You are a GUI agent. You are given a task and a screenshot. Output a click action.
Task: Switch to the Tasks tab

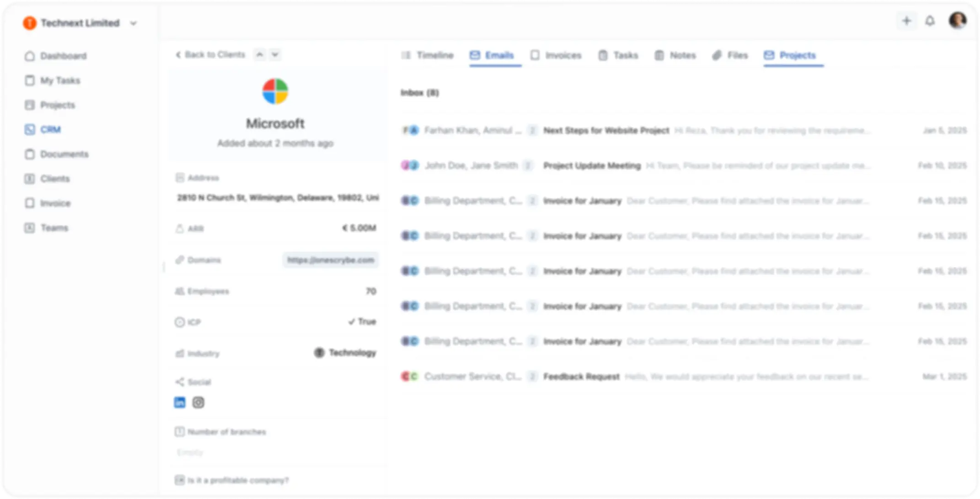618,55
